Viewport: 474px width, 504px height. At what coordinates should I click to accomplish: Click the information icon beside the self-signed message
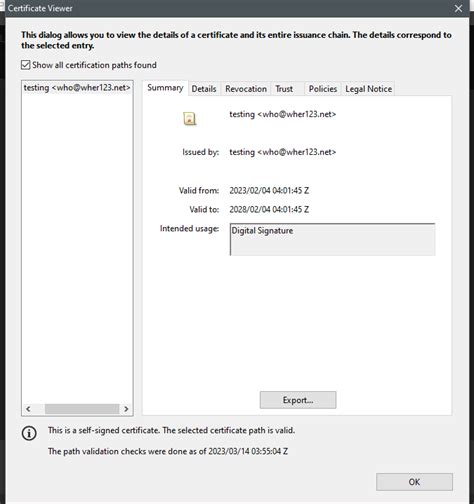tap(29, 433)
